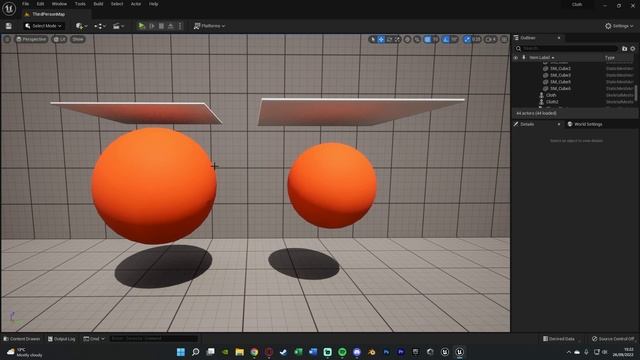Viewport: 640px width, 360px height.
Task: Open the Settings dropdown in toolbar
Action: coord(619,26)
